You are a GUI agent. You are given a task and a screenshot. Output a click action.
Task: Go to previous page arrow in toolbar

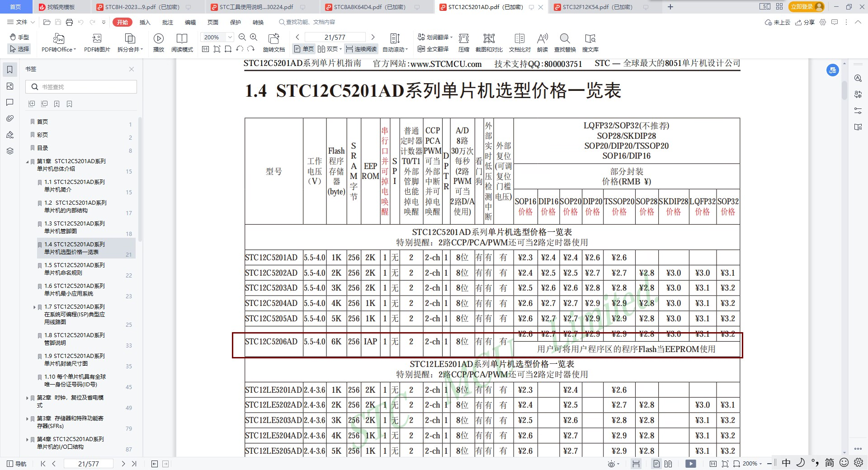tap(297, 37)
